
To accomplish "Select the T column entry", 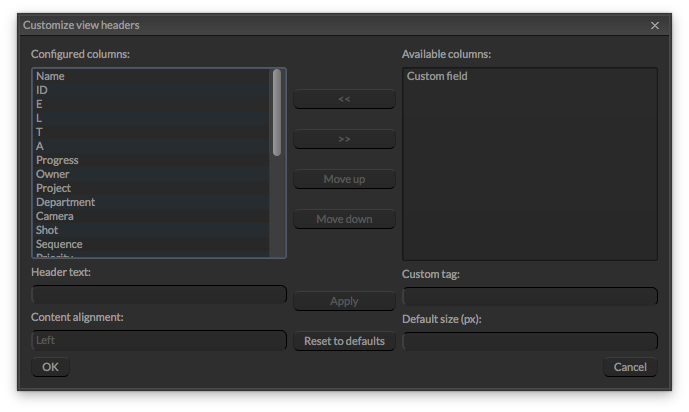I will (x=152, y=132).
